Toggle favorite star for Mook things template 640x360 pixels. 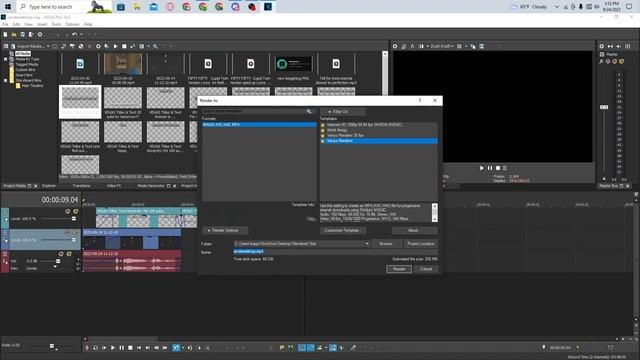[x=323, y=130]
